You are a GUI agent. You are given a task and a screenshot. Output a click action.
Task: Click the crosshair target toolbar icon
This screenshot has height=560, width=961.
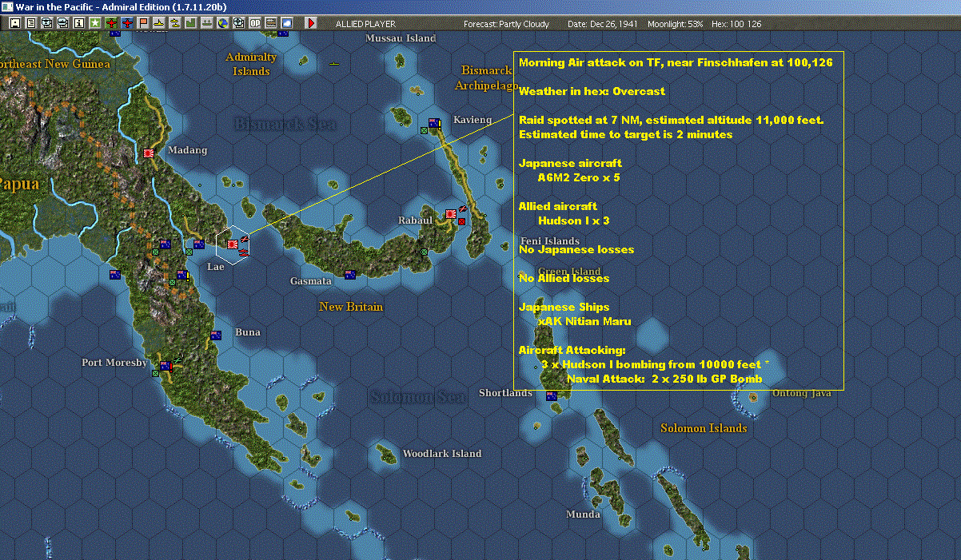(x=238, y=24)
